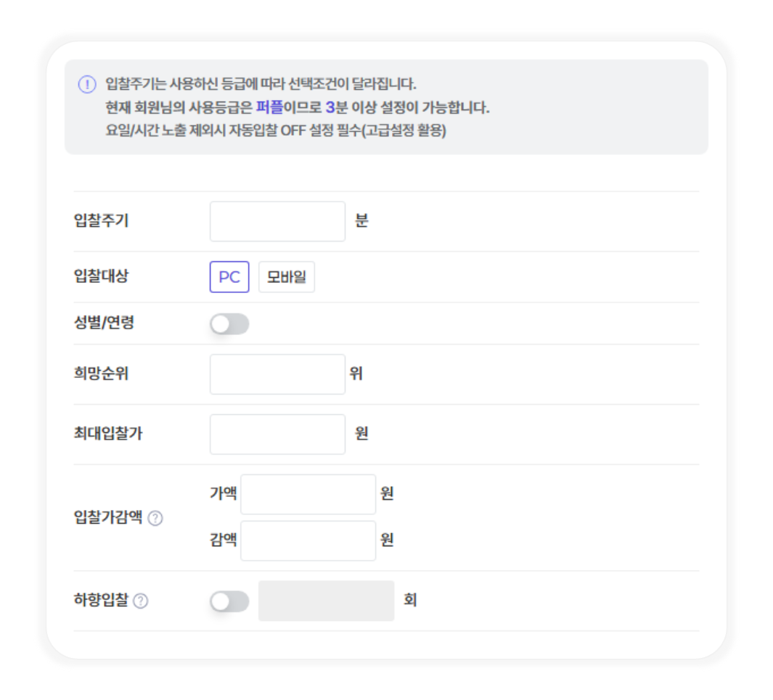Image resolution: width=773 pixels, height=700 pixels.
Task: Click the 입찰가감액 row label
Action: tap(108, 517)
